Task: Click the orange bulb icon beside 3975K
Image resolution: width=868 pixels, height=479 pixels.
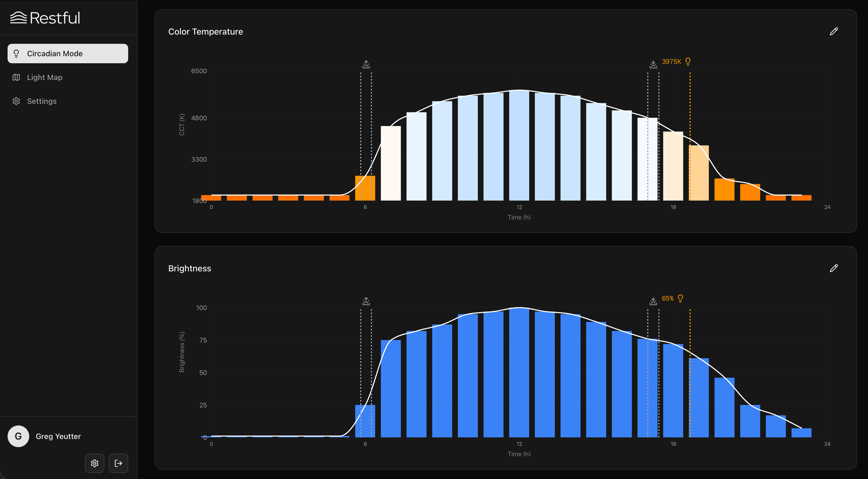Action: [688, 61]
